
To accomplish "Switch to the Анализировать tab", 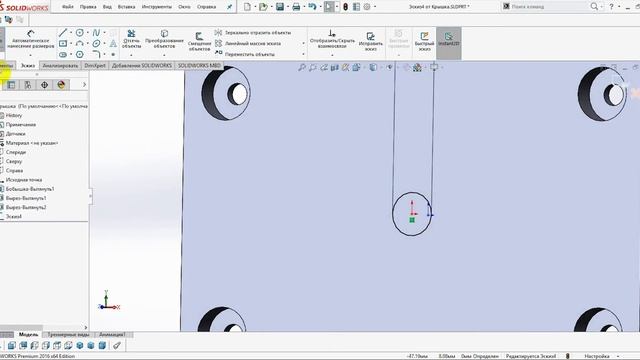I will pos(60,66).
